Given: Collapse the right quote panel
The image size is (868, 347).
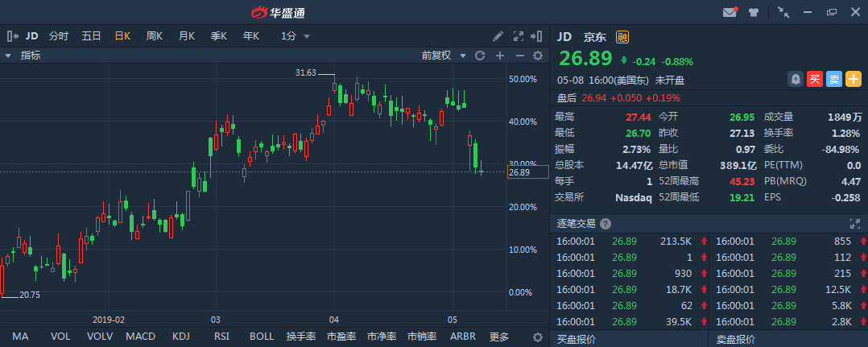Looking at the screenshot, I should [x=537, y=36].
